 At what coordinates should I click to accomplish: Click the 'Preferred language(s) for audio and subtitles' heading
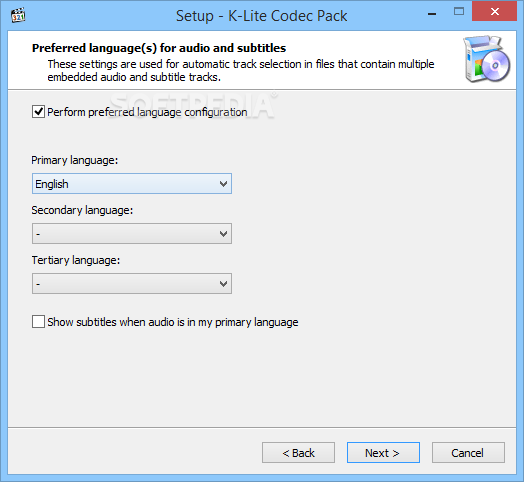159,48
